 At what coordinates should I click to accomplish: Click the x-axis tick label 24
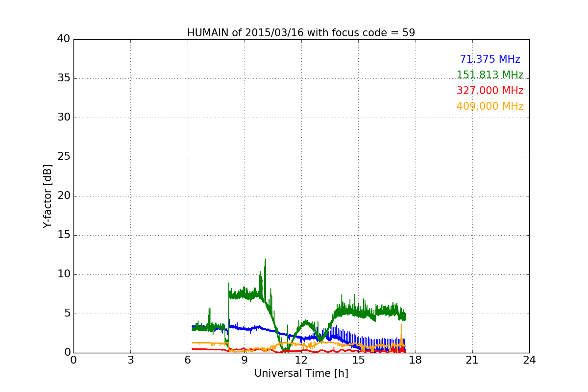529,360
